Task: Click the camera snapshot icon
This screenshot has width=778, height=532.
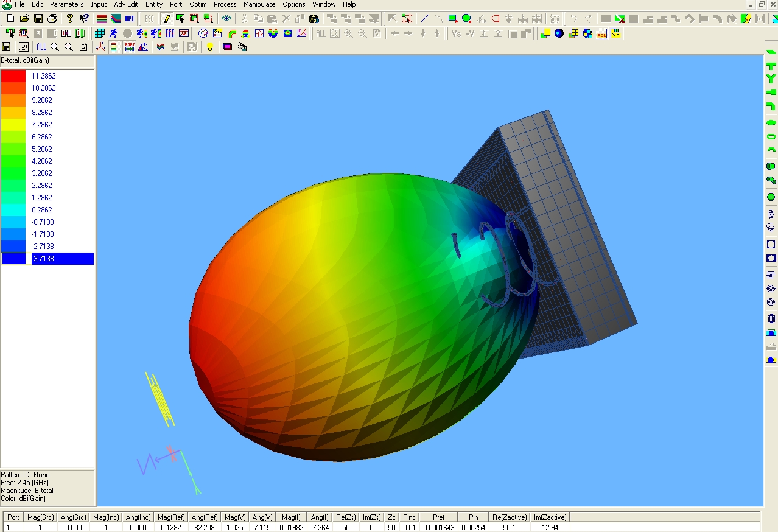Action: click(x=314, y=19)
